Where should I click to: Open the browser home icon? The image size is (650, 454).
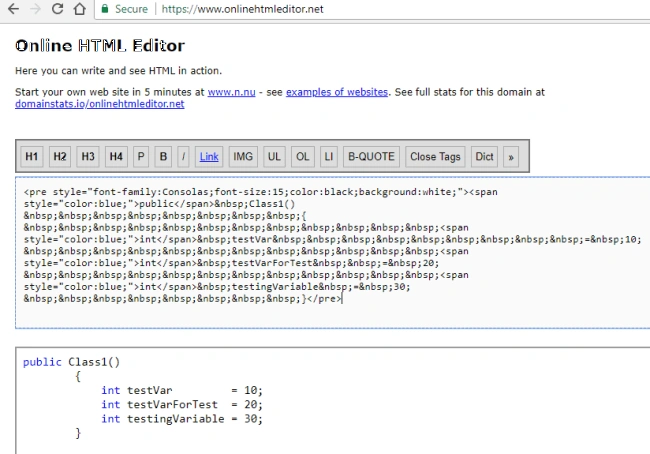[x=80, y=9]
